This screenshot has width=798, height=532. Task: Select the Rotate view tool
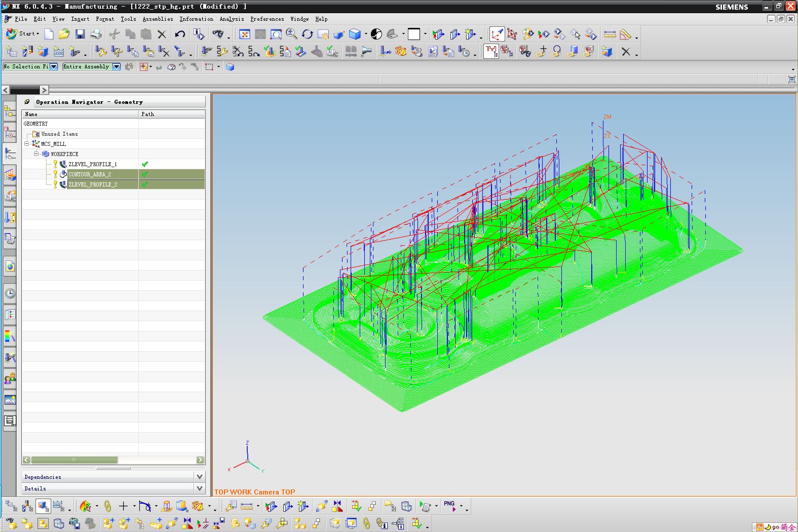pyautogui.click(x=307, y=34)
